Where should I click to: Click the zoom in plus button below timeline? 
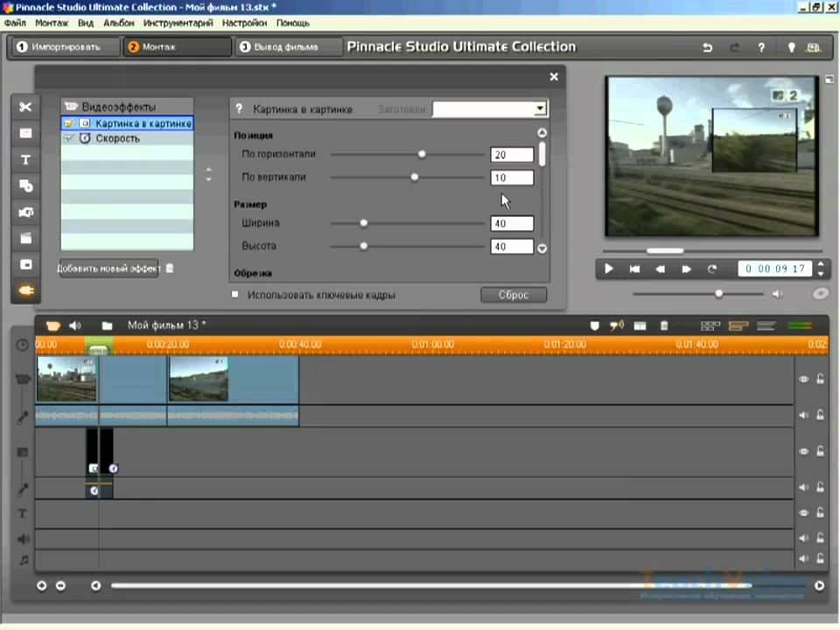coord(42,585)
